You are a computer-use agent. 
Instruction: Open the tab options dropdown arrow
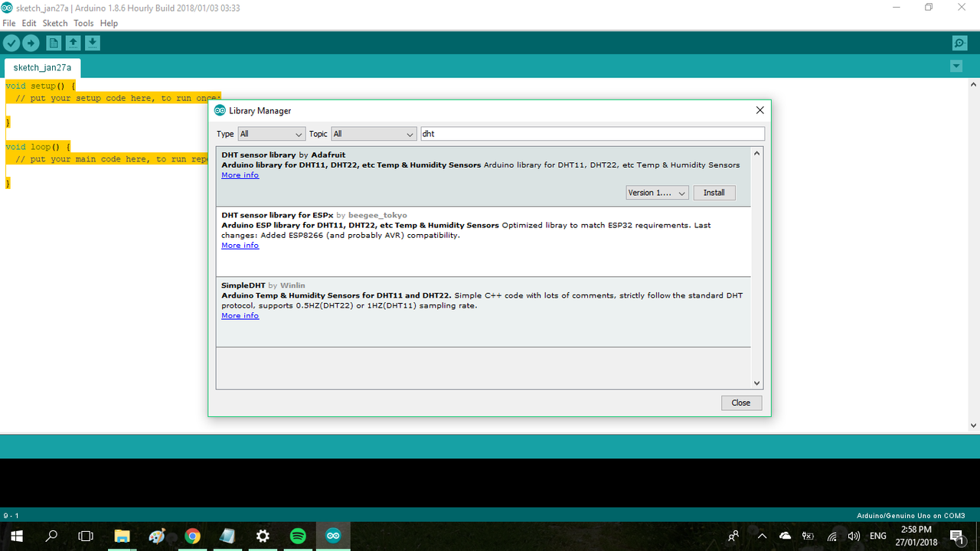[x=956, y=67]
